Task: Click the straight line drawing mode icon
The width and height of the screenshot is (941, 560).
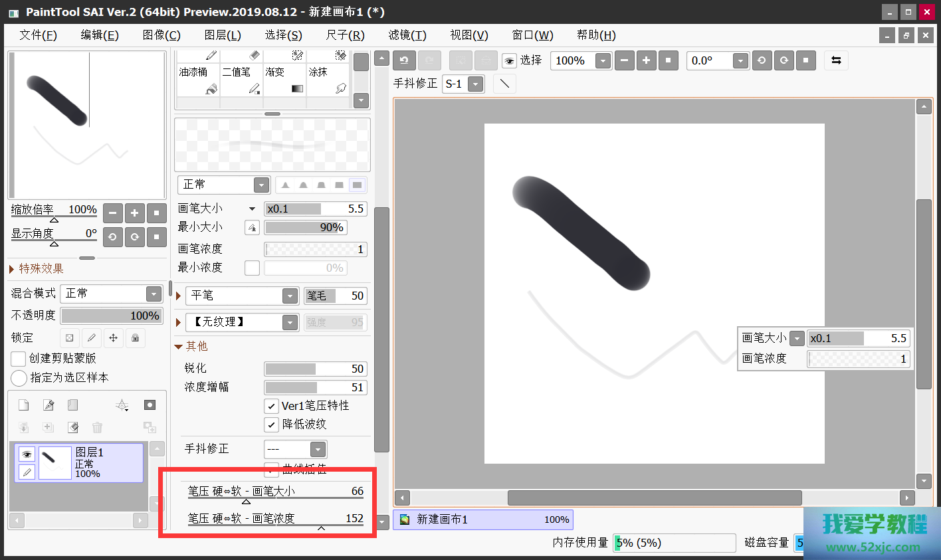Action: pos(504,84)
